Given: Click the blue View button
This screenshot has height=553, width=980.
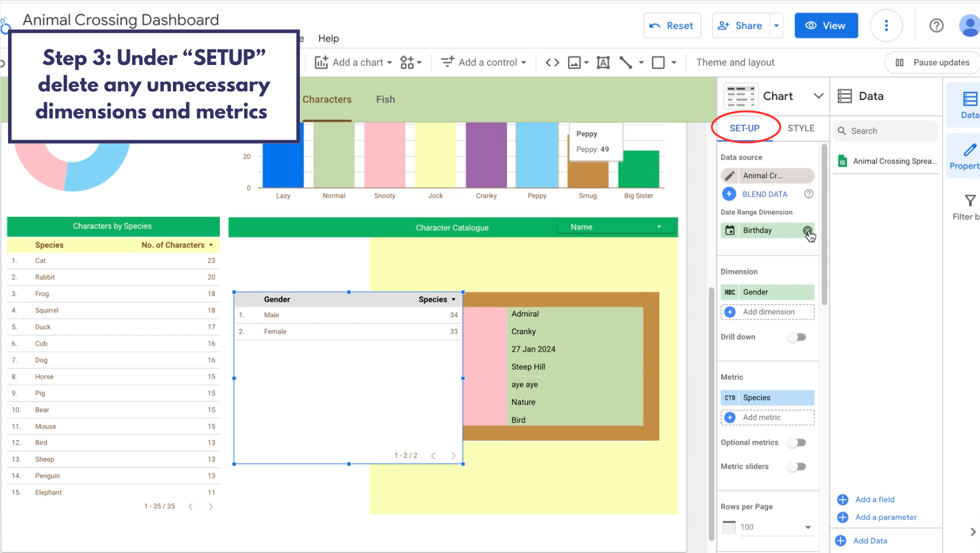Looking at the screenshot, I should tap(825, 26).
